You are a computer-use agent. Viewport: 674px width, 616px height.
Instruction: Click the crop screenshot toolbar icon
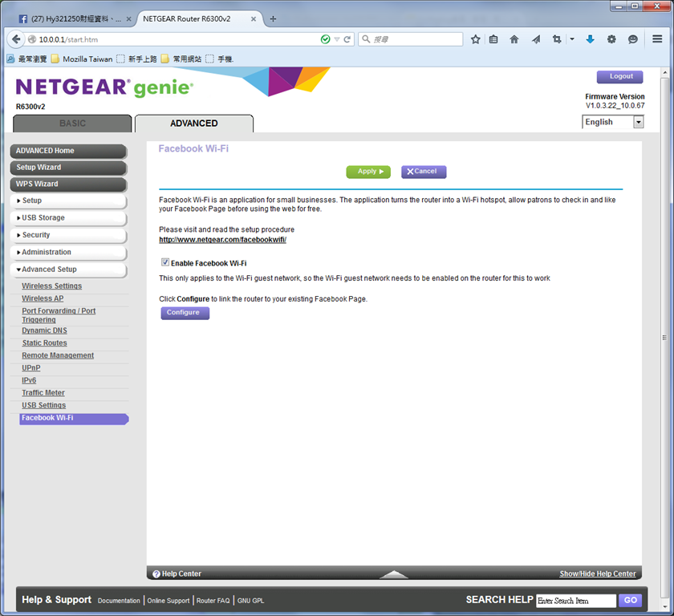coord(557,39)
